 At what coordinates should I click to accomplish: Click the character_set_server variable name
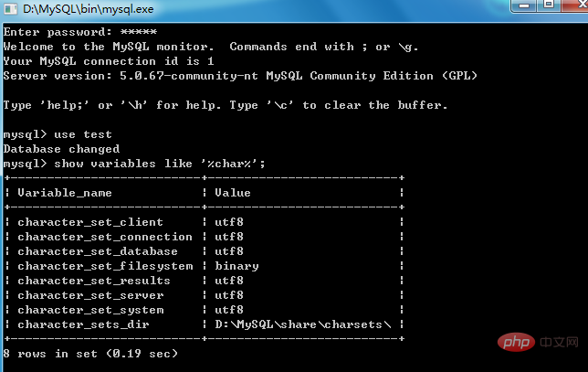point(90,295)
